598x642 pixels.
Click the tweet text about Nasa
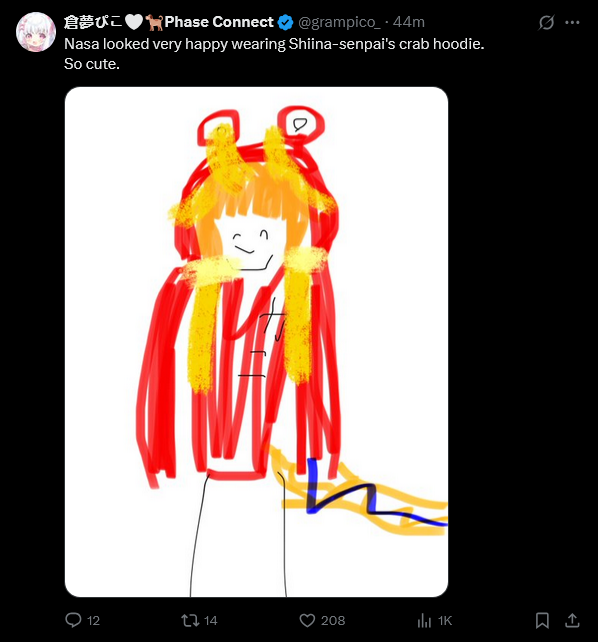[274, 54]
